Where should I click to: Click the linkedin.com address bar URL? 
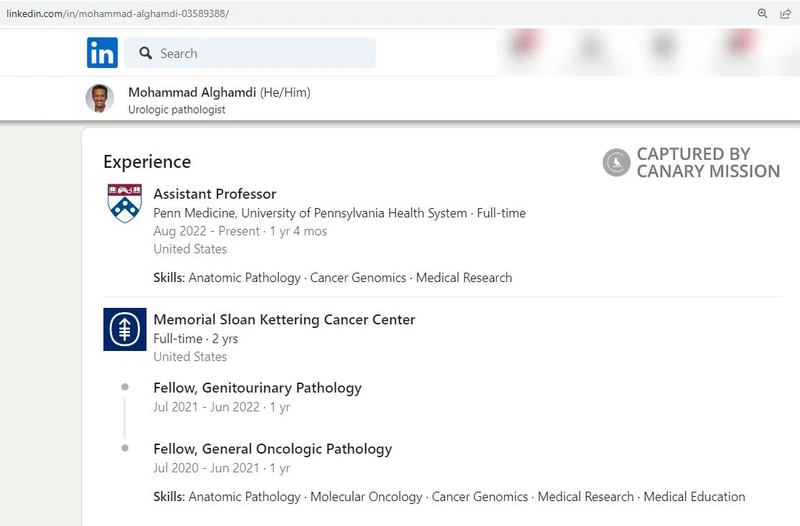(118, 14)
